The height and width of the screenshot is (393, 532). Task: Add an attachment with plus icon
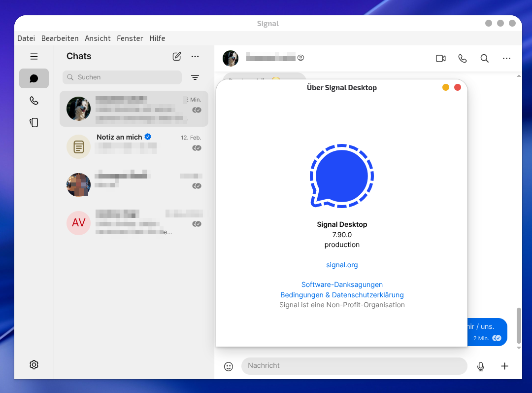[504, 366]
